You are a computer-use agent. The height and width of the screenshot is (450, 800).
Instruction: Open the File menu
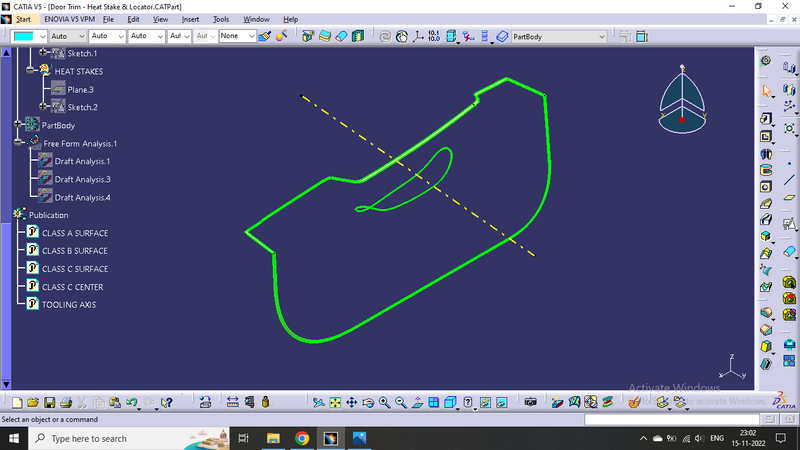click(108, 19)
